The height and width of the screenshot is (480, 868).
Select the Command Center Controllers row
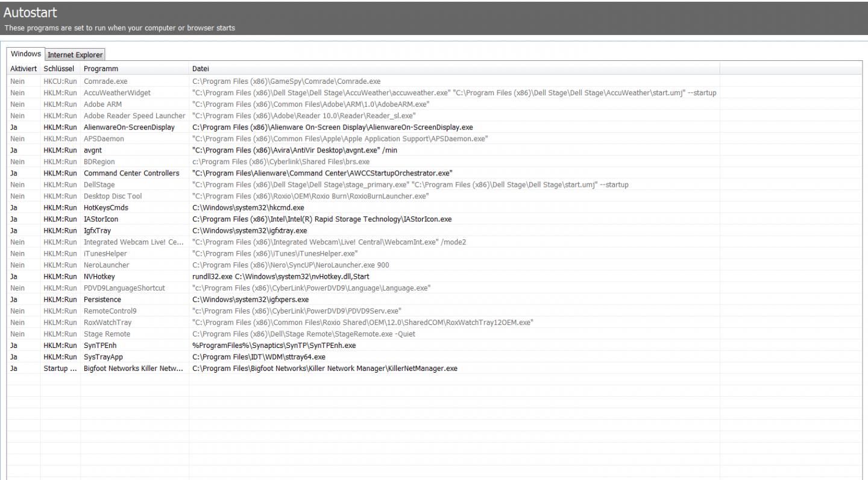131,173
